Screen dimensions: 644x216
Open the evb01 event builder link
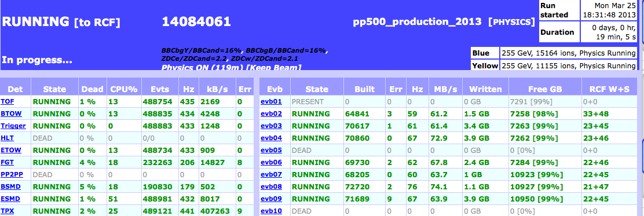271,101
